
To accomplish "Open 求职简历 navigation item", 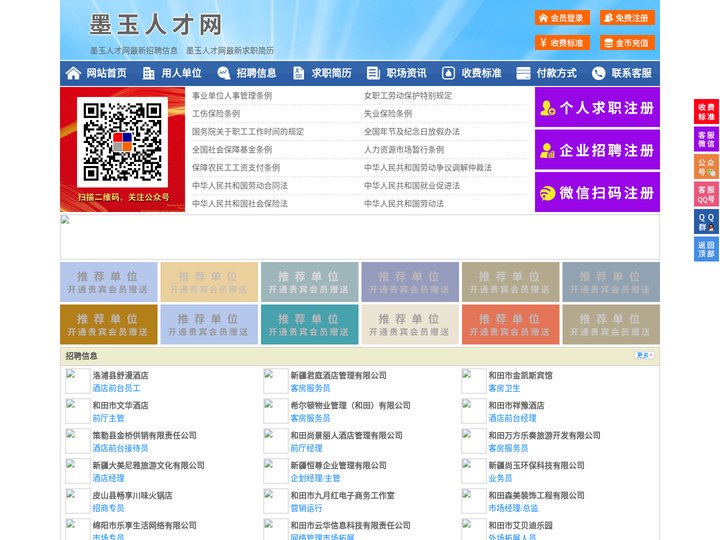I will pyautogui.click(x=332, y=73).
